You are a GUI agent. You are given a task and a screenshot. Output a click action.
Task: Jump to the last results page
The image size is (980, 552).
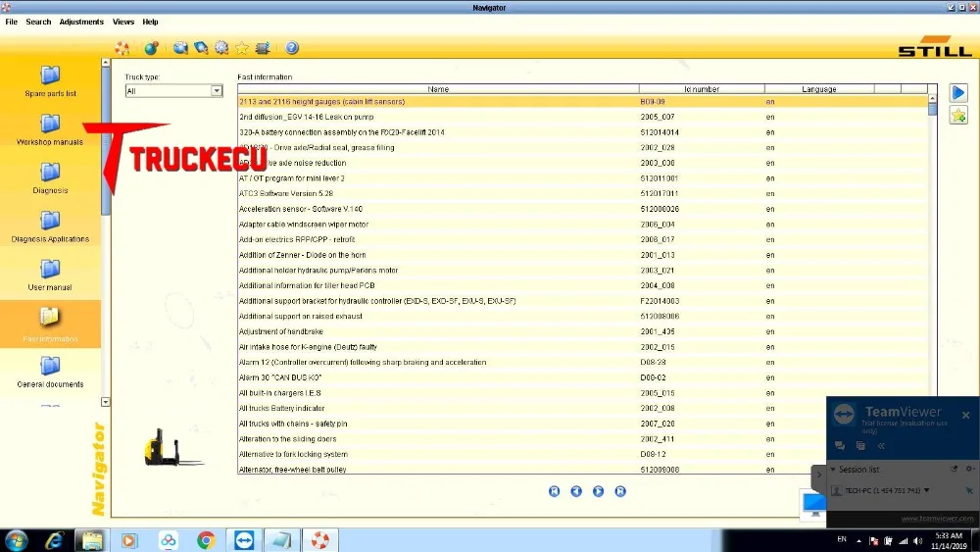point(620,491)
